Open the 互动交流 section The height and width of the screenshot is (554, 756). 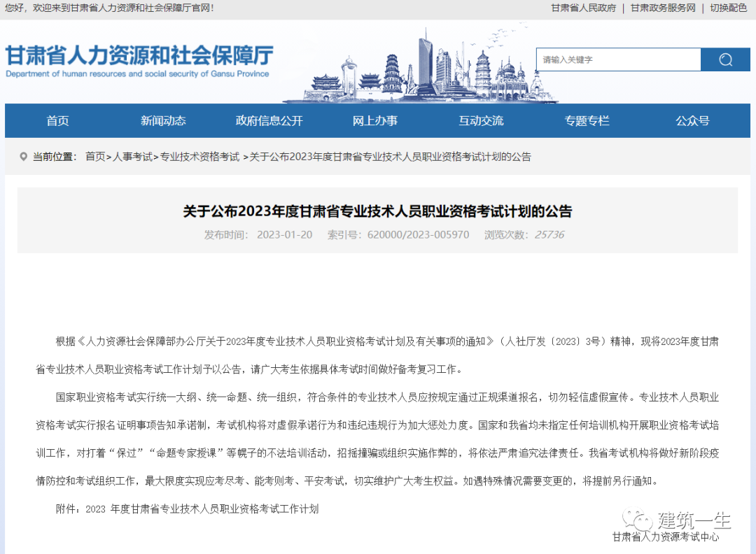click(x=480, y=120)
